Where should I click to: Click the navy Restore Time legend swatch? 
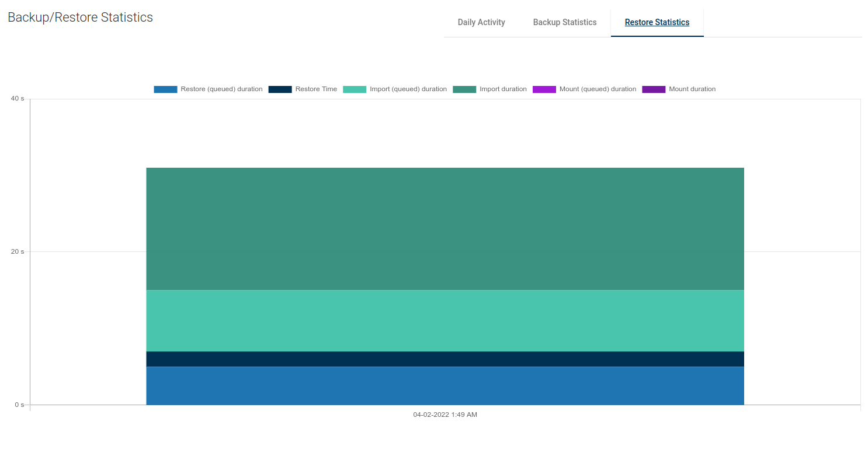coord(280,89)
